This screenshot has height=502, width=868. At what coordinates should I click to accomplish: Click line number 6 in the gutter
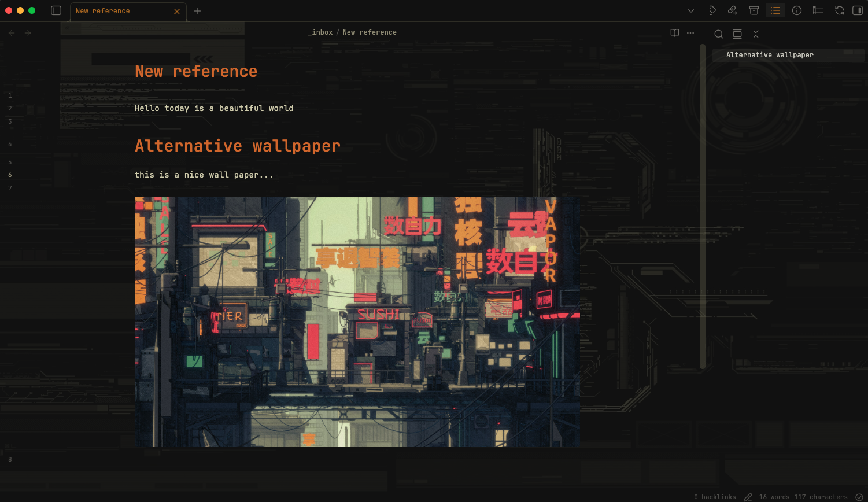point(10,175)
